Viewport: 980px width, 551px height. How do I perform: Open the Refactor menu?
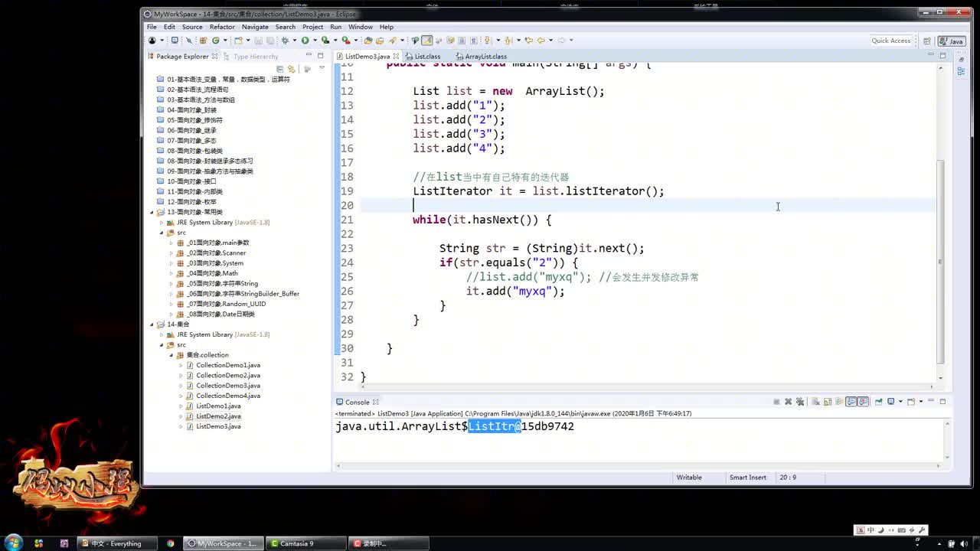click(222, 27)
